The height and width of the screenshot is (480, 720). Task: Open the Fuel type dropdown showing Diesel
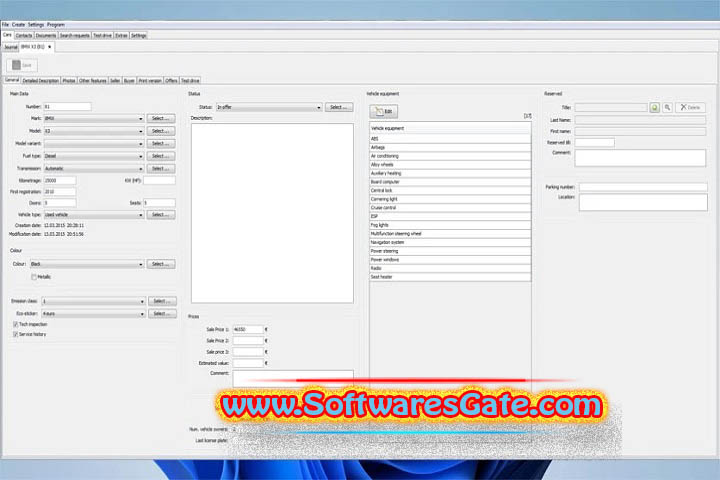tap(94, 156)
